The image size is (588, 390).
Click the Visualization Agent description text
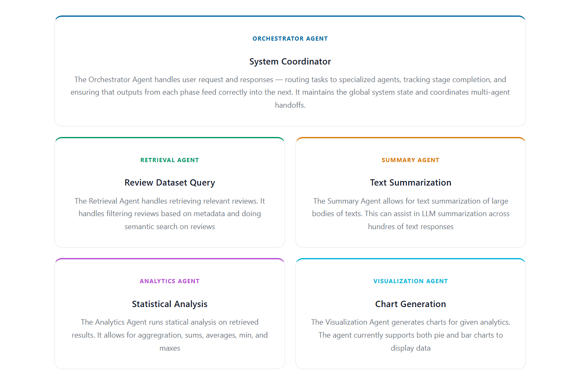411,335
